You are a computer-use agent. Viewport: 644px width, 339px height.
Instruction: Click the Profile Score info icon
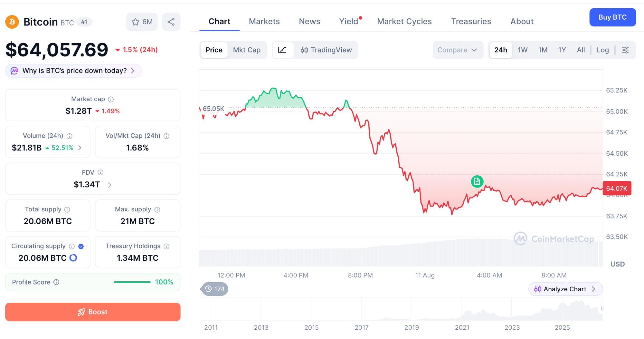click(x=56, y=282)
